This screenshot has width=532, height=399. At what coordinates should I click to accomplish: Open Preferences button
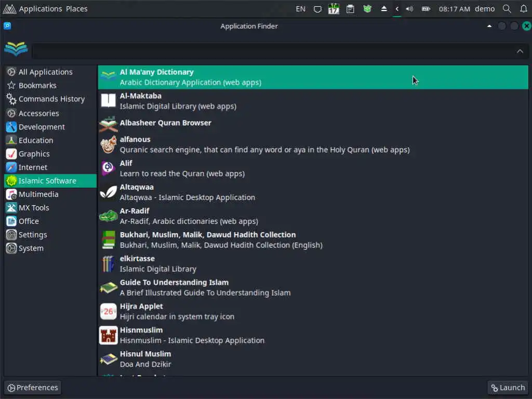pyautogui.click(x=33, y=388)
